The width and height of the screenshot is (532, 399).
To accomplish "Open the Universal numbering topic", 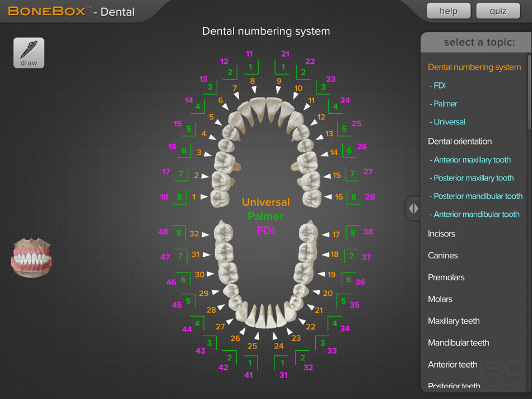I will click(447, 122).
